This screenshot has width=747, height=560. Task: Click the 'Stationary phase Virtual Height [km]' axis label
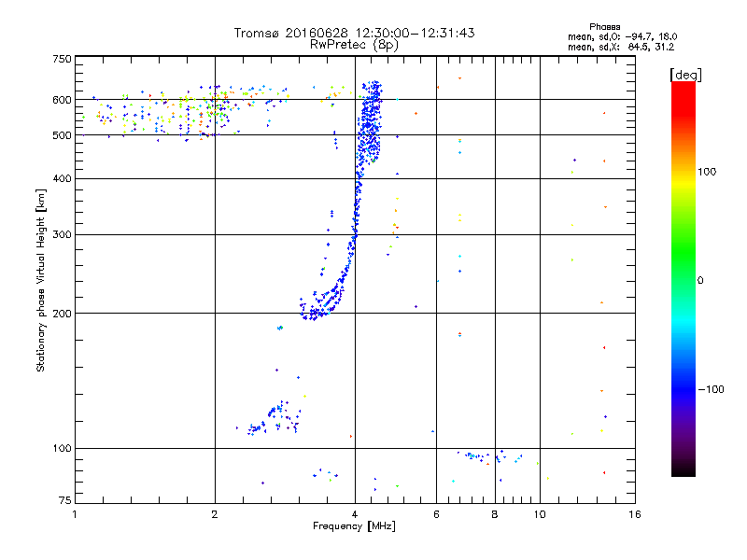pyautogui.click(x=41, y=280)
